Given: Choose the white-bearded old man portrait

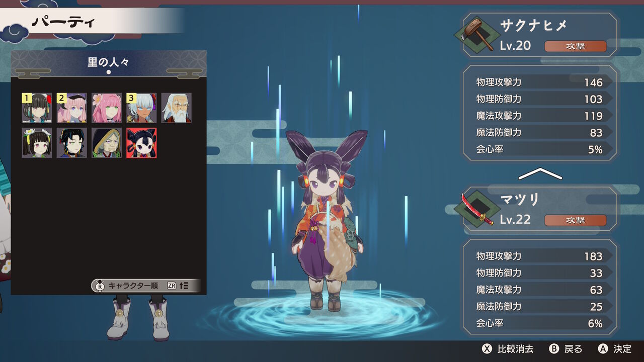Looking at the screenshot, I should click(177, 108).
